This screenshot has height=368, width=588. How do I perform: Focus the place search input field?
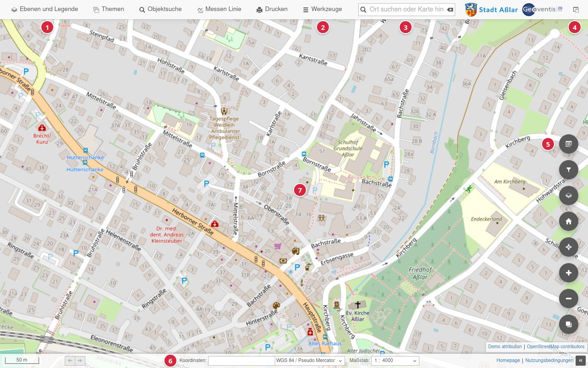coord(406,9)
